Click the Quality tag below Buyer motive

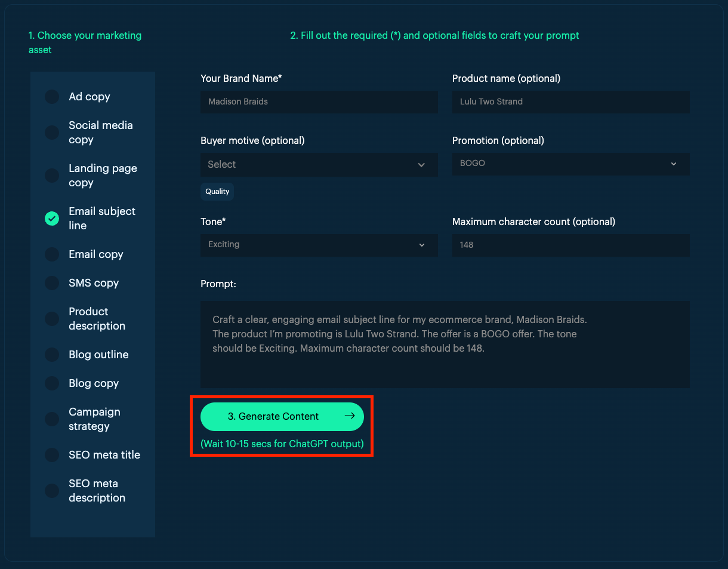coord(217,191)
